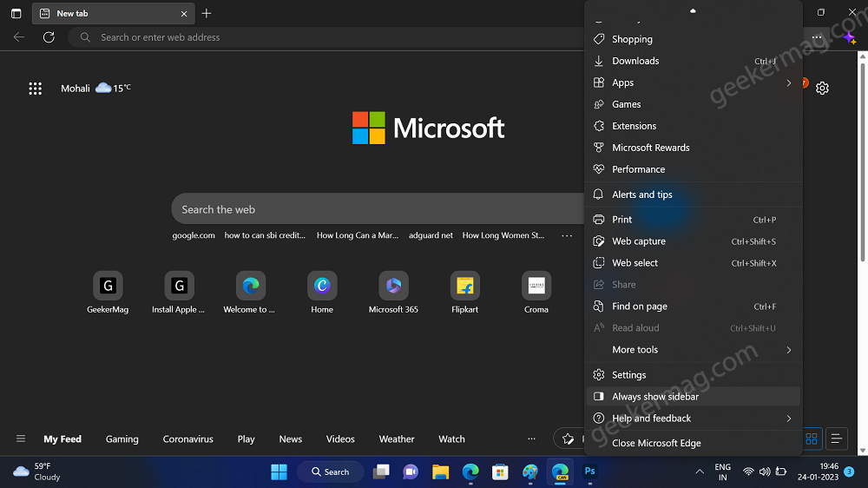Show more recent searches ellipsis
Viewport: 868px width, 488px height.
coord(567,235)
